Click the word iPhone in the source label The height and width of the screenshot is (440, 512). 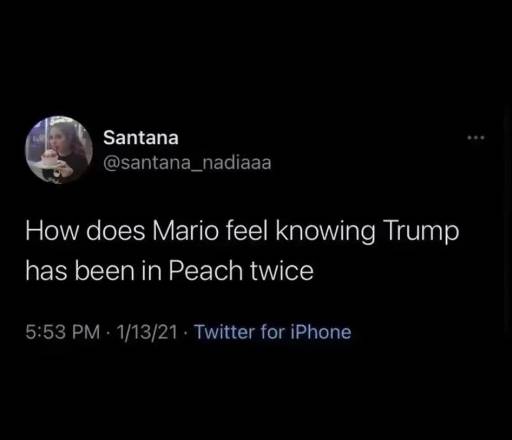[321, 332]
